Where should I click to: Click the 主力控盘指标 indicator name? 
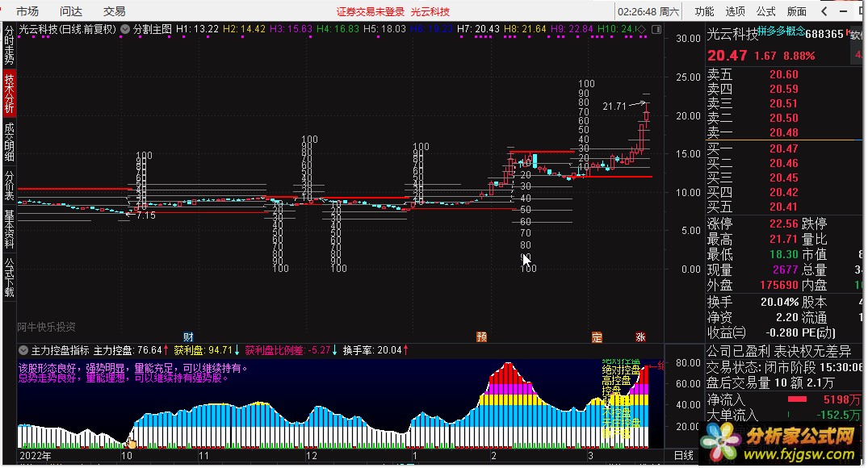[60, 350]
